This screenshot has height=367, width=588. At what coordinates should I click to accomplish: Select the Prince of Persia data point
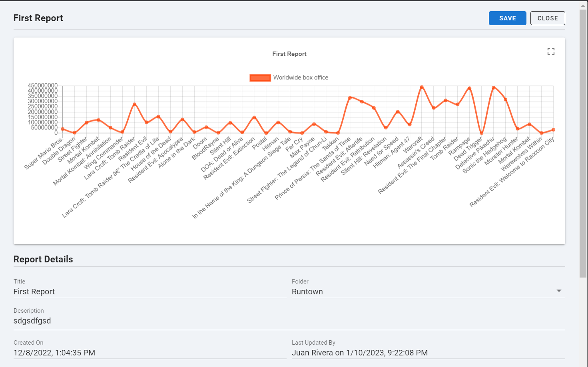click(350, 97)
